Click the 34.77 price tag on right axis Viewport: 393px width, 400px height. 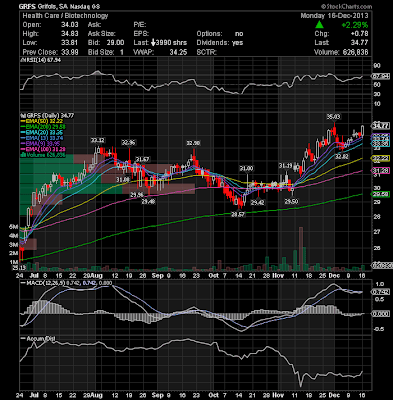[x=381, y=126]
